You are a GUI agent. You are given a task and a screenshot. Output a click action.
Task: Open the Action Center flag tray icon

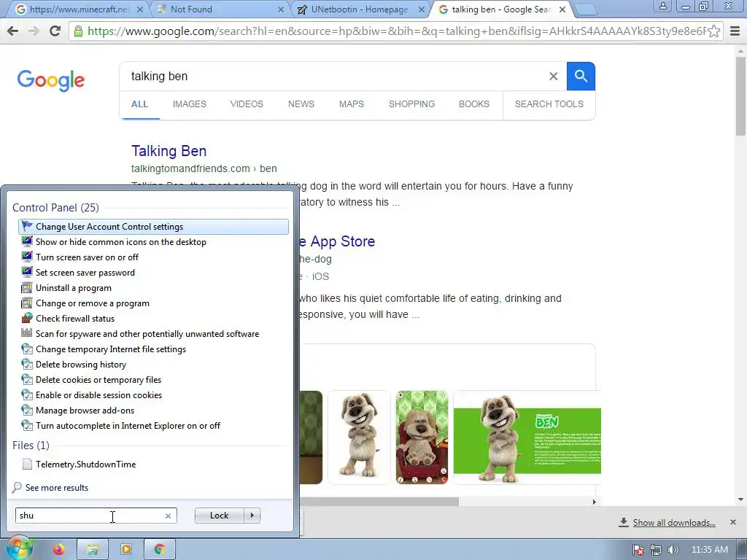pos(638,550)
